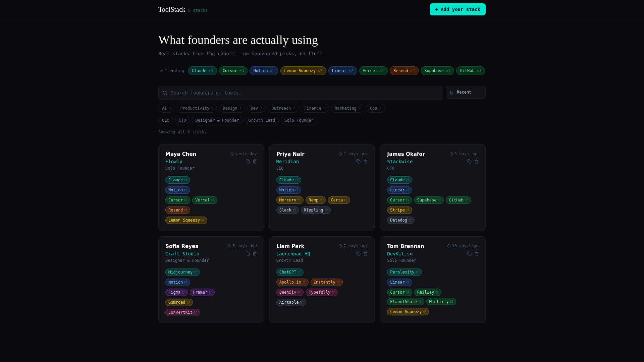This screenshot has height=362, width=644.
Task: Copy James Okafor's stack
Action: point(469,162)
